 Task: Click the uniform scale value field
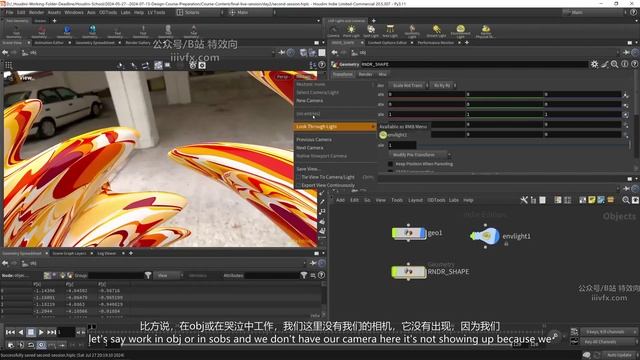(402, 145)
